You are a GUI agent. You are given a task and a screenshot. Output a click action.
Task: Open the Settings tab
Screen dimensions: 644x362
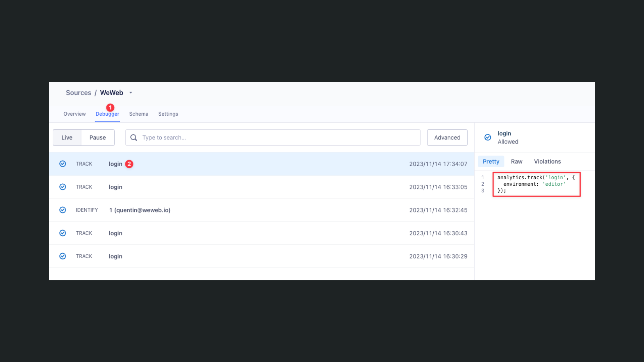click(168, 114)
